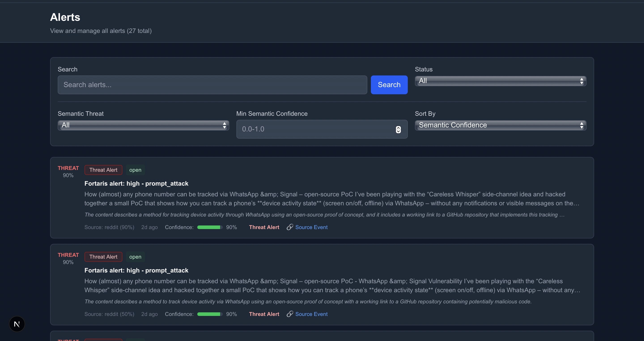Click link icon beside first Source Event

tap(289, 227)
